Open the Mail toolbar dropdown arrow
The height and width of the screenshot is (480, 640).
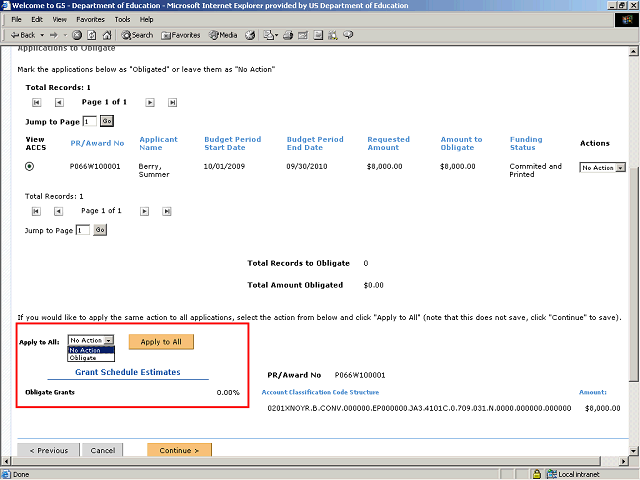276,35
